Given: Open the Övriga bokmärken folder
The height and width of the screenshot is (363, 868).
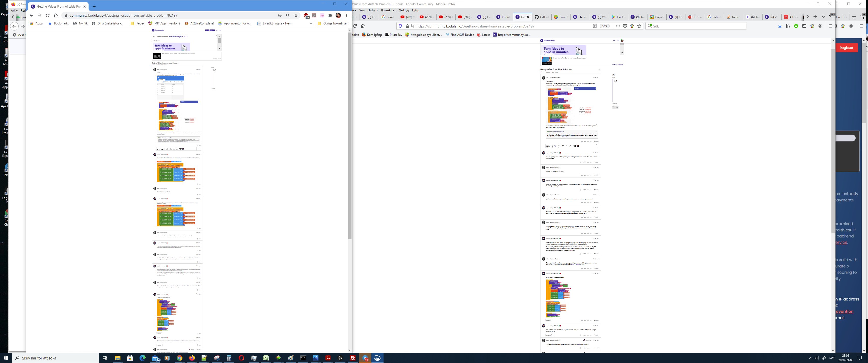Looking at the screenshot, I should (x=333, y=24).
